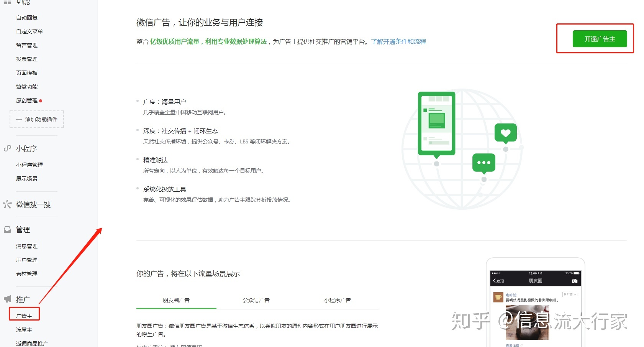This screenshot has width=644, height=347.
Task: Open 返佣商品推广 in the sidebar
Action: pyautogui.click(x=32, y=344)
